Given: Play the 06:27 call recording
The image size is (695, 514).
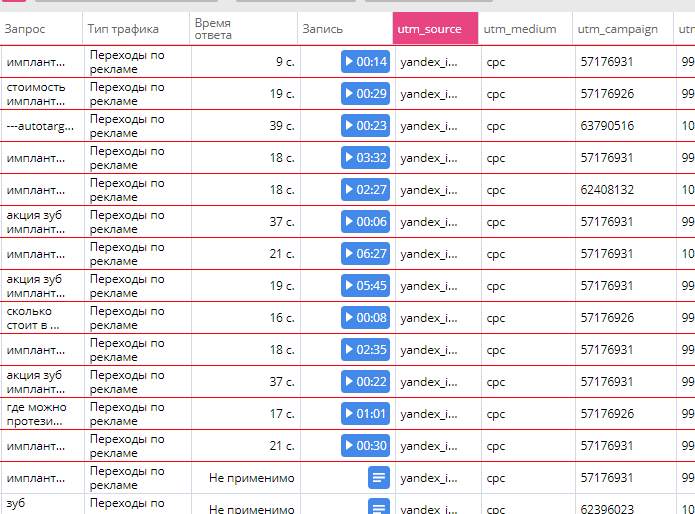Looking at the screenshot, I should tap(365, 253).
